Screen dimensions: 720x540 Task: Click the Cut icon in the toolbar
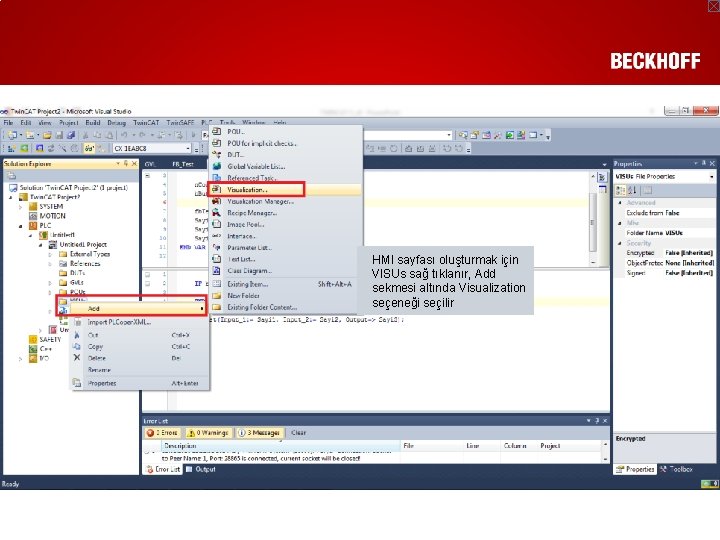tap(85, 135)
